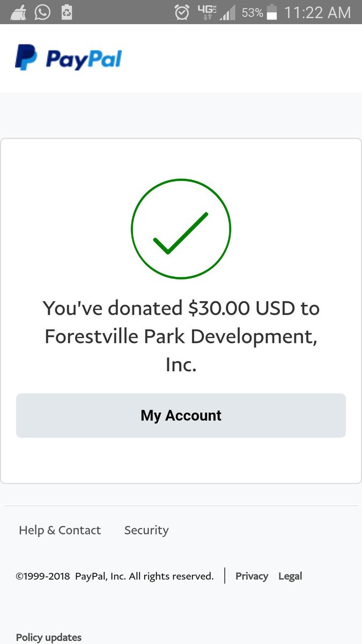Go to the Security page link
The height and width of the screenshot is (644, 362).
[x=146, y=530]
